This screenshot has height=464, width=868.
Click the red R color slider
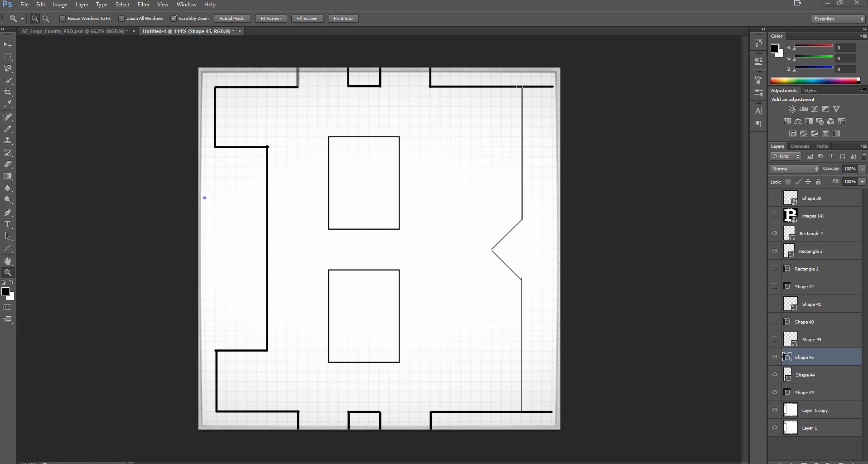click(x=813, y=46)
